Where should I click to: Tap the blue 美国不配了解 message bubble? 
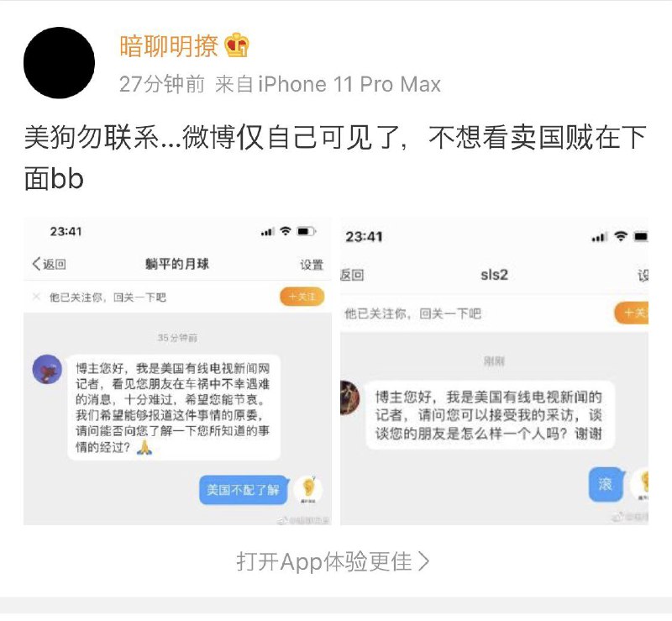point(243,490)
